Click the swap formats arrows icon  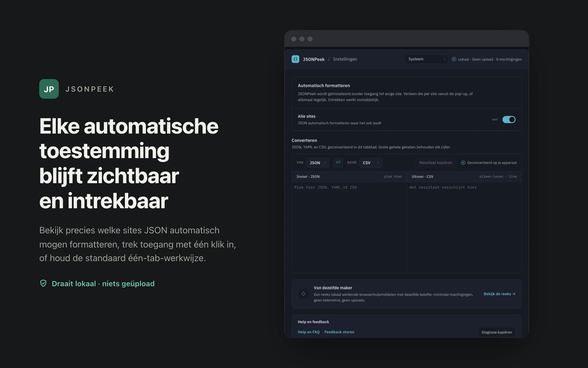pyautogui.click(x=338, y=162)
